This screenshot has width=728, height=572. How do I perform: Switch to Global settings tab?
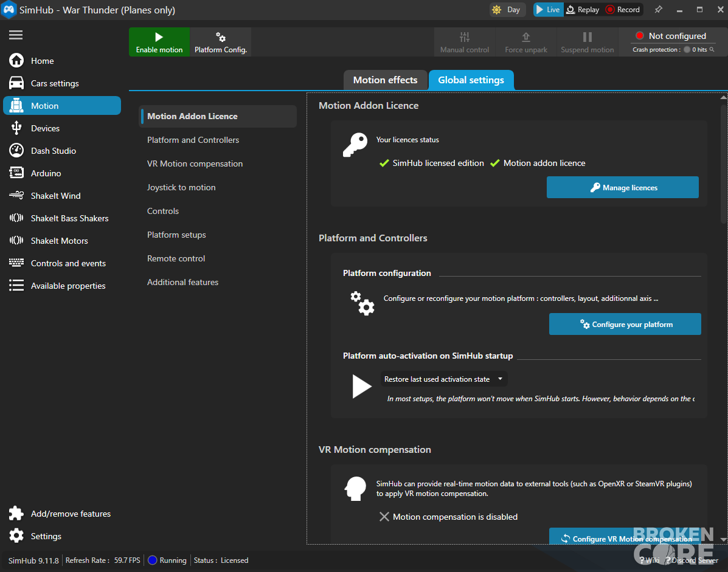(471, 80)
